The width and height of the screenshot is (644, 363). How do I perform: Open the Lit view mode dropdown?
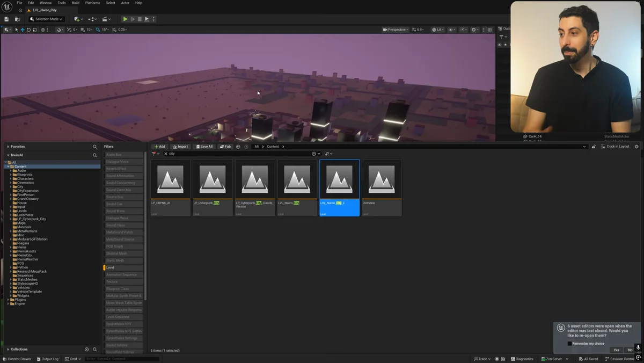438,30
